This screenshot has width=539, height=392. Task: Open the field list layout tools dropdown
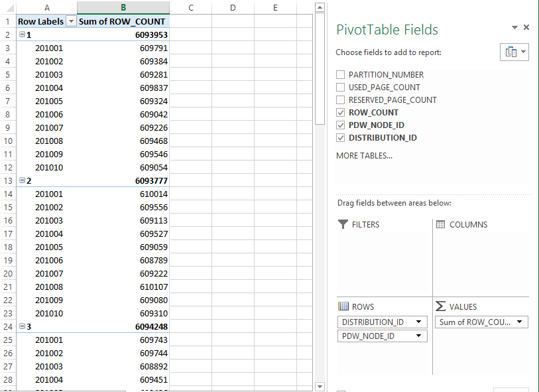(514, 52)
